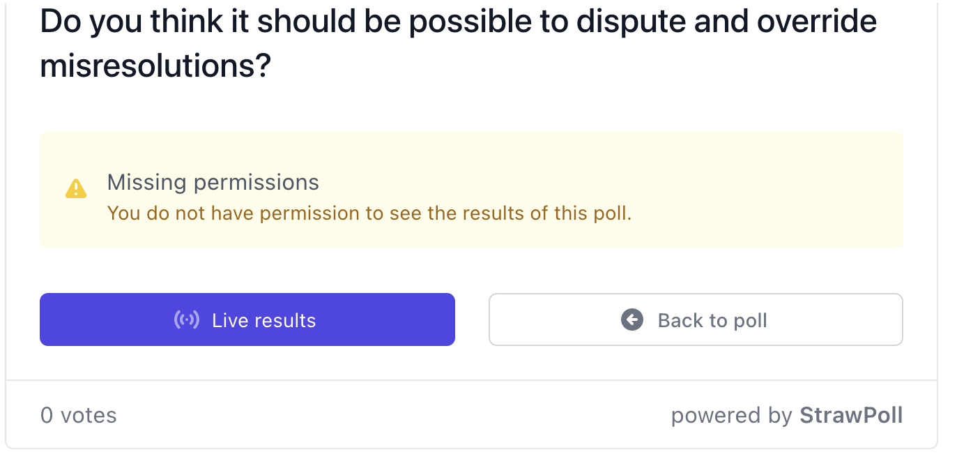Click the 'Live results' text label
This screenshot has width=980, height=466.
[264, 321]
